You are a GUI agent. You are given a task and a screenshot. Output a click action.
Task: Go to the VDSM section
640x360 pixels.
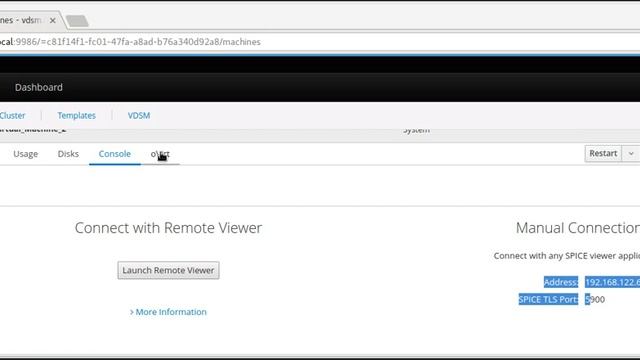click(x=139, y=116)
